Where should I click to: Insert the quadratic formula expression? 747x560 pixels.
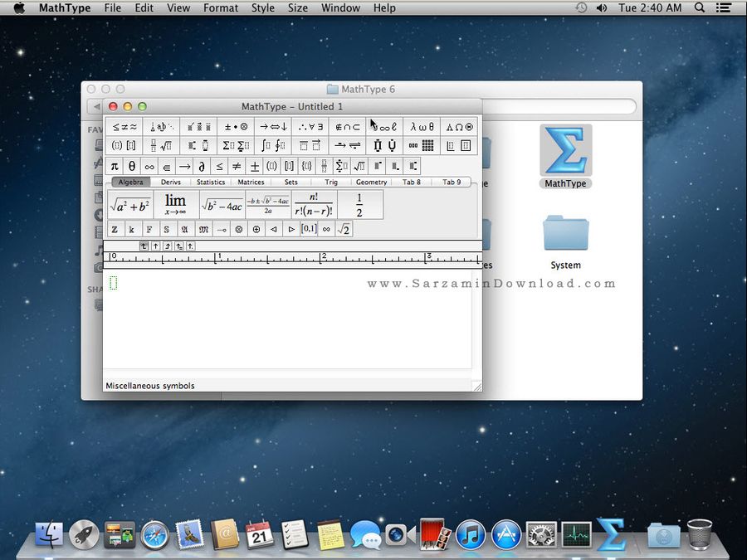268,205
